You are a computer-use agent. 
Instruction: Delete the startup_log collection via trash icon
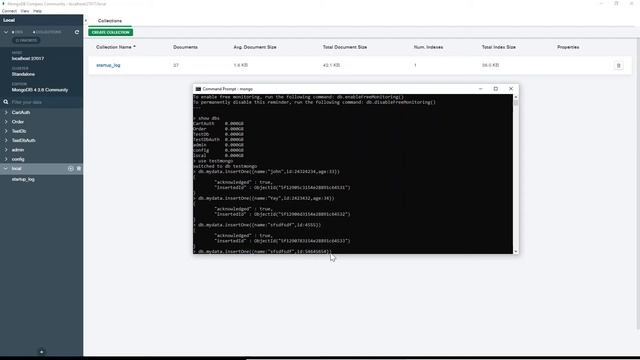pos(618,65)
